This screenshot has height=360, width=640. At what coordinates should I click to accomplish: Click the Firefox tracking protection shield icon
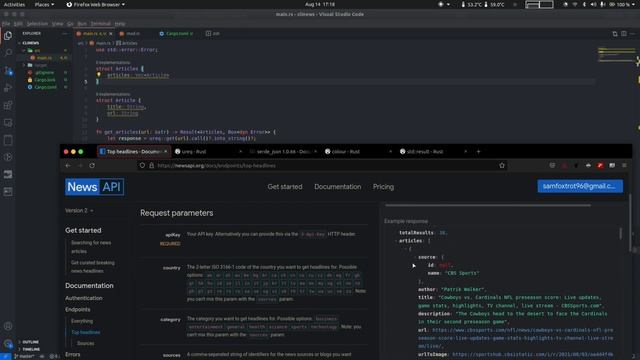[142, 165]
